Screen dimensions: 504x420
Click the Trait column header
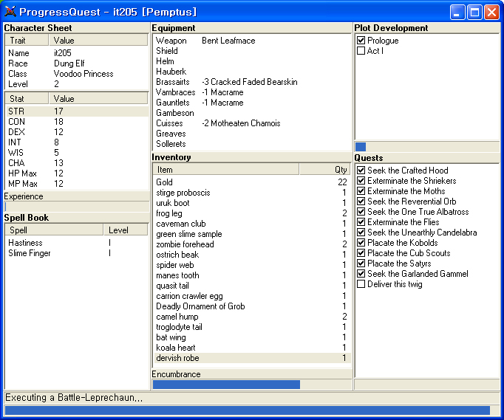tap(27, 41)
